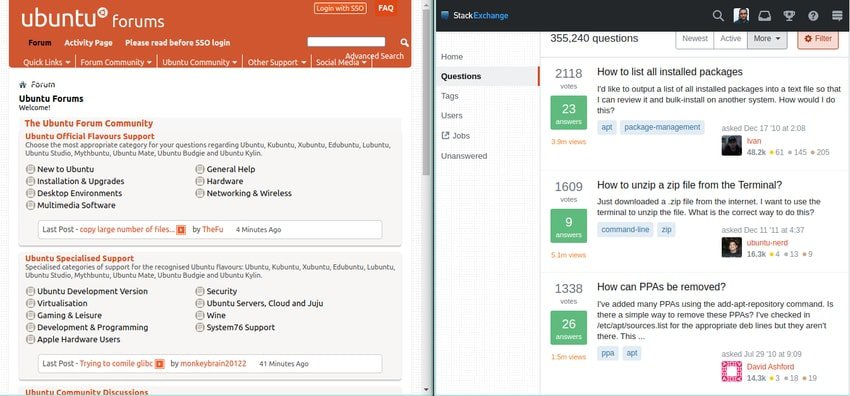Sort questions by Newest
The width and height of the screenshot is (850, 396).
tap(694, 38)
